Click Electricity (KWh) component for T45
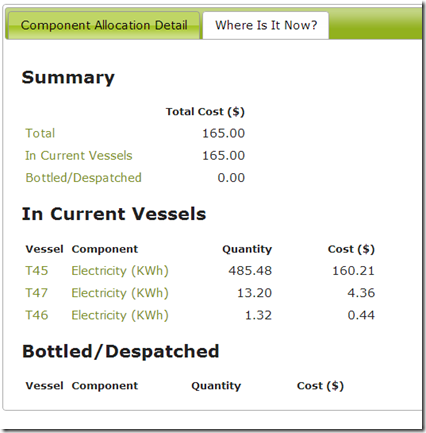The height and width of the screenshot is (433, 426). 120,271
